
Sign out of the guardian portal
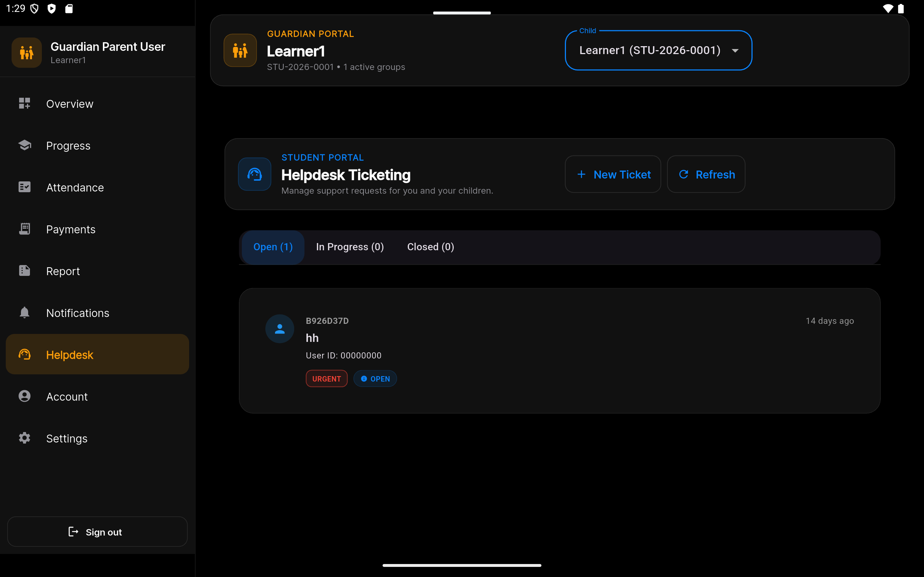click(97, 532)
